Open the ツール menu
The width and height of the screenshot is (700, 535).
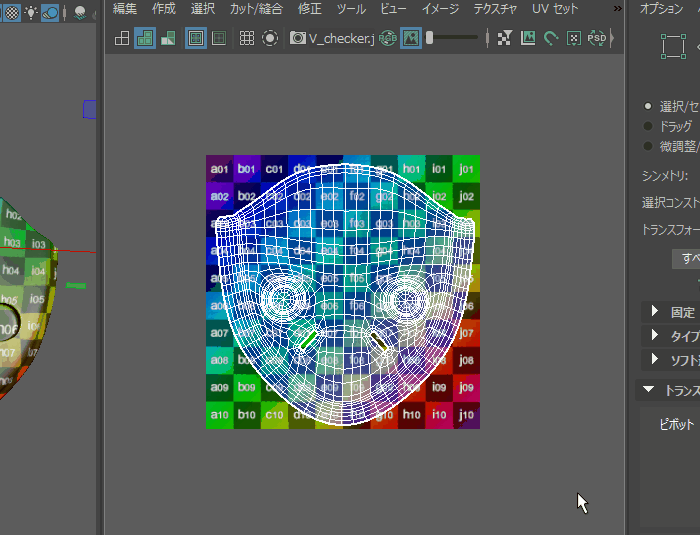351,8
